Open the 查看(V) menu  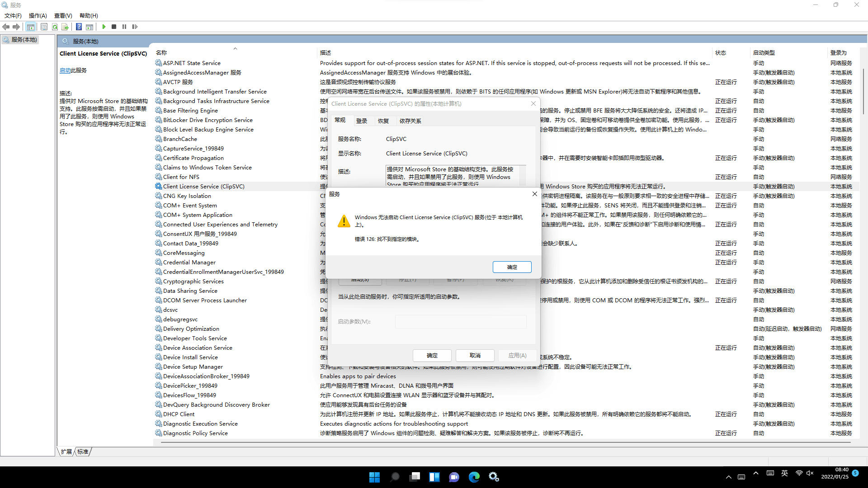(x=63, y=16)
